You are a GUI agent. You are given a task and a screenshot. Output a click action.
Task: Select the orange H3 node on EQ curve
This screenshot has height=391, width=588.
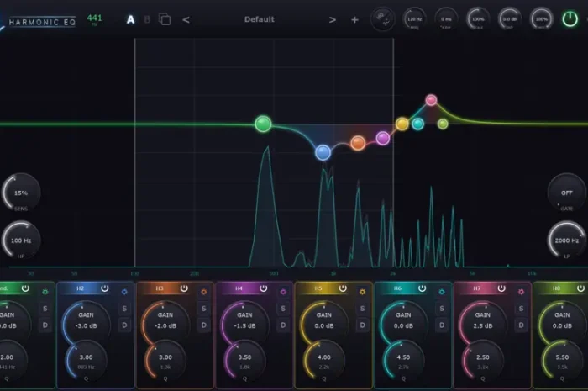coord(358,143)
